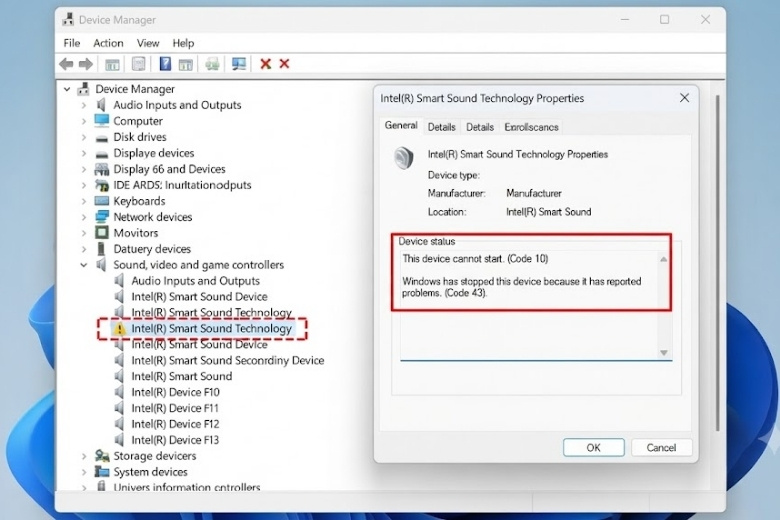This screenshot has height=520, width=780.
Task: Click the Device Manager window vertical scrollbar
Action: (717, 263)
